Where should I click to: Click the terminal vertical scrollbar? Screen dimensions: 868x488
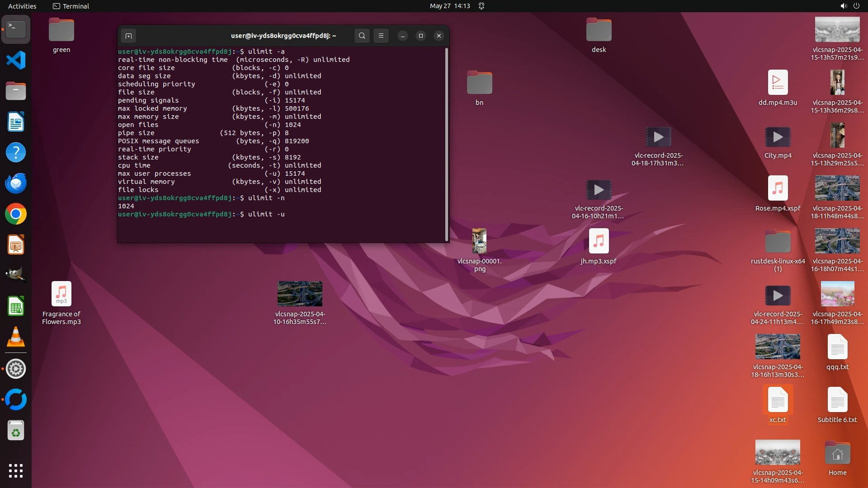click(x=447, y=145)
